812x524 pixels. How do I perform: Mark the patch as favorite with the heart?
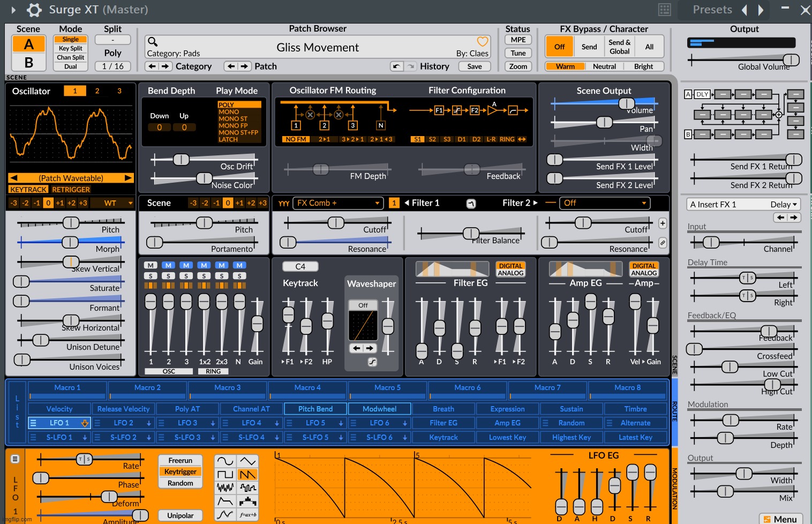coord(483,42)
